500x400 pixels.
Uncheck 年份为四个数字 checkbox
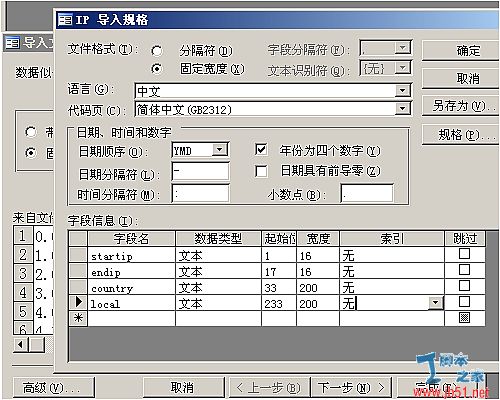coord(261,150)
